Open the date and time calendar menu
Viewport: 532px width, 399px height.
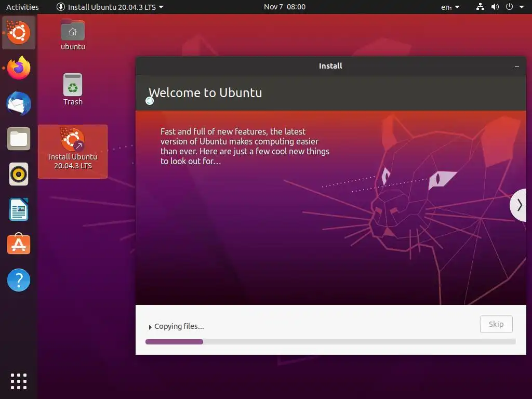[x=285, y=7]
